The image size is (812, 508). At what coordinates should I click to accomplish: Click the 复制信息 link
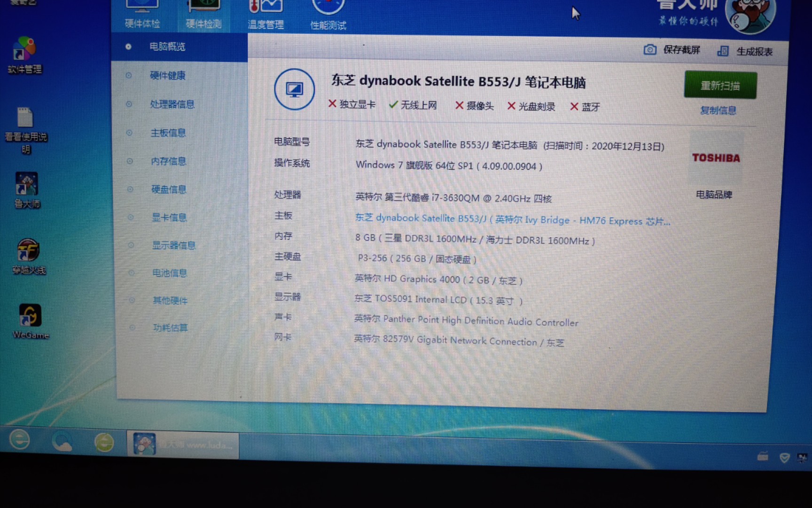(x=718, y=111)
